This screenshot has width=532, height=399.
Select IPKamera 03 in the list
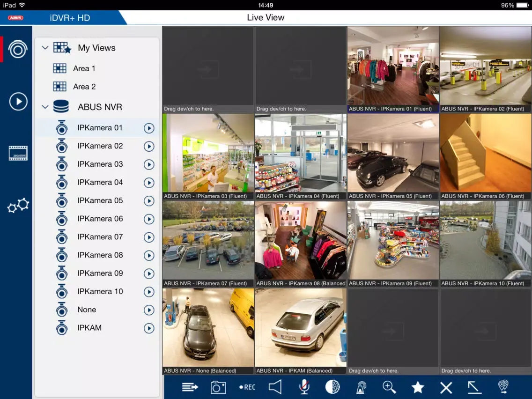97,164
